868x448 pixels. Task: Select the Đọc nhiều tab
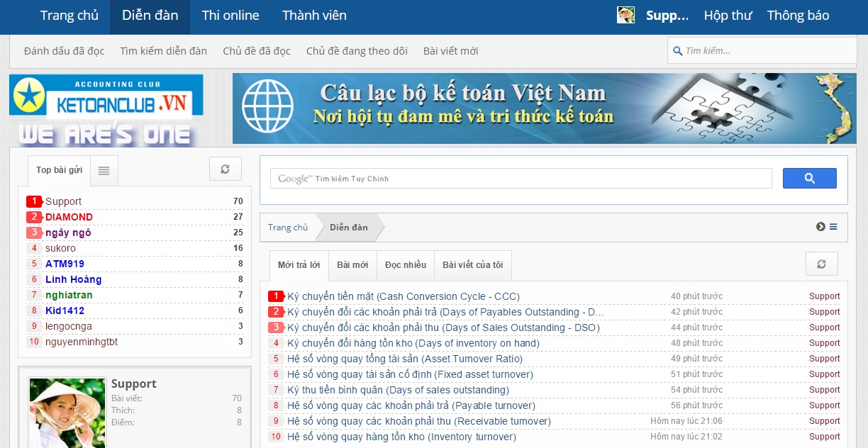click(x=406, y=265)
